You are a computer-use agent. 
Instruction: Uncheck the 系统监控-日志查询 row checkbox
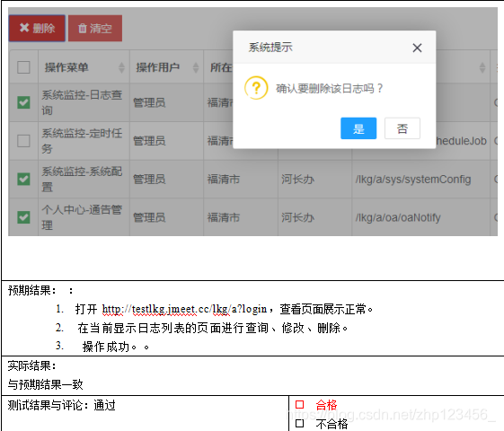point(23,102)
